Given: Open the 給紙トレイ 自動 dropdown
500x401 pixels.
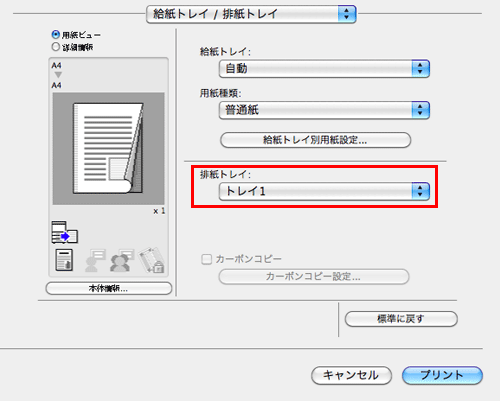Looking at the screenshot, I should (x=324, y=69).
